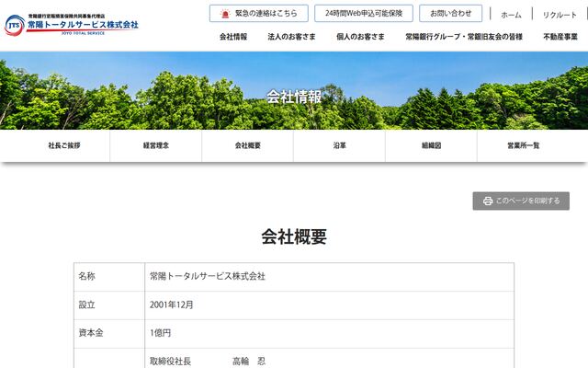Open 24時間Web申込可能保険 button
Screen dimensions: 588x368
(364, 14)
